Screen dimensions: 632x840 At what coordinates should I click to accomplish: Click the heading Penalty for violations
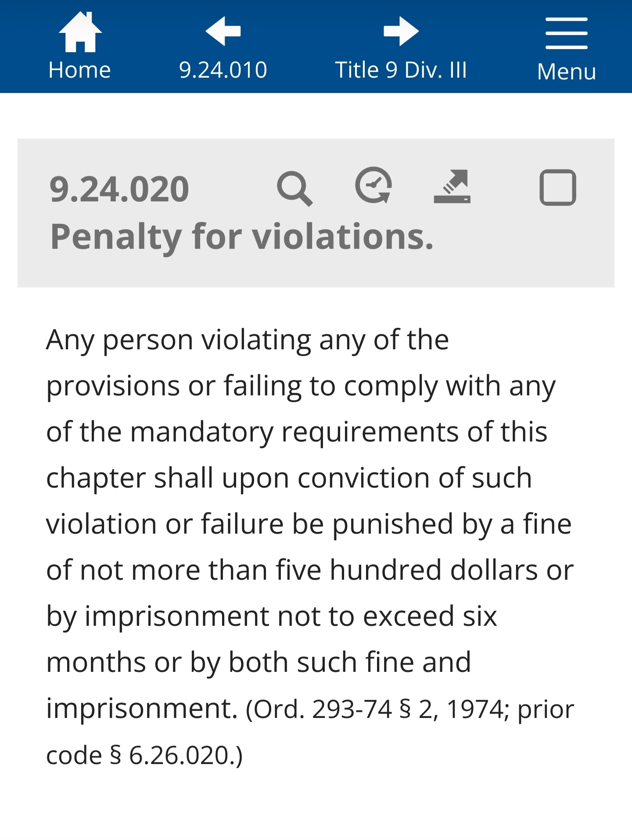tap(242, 237)
